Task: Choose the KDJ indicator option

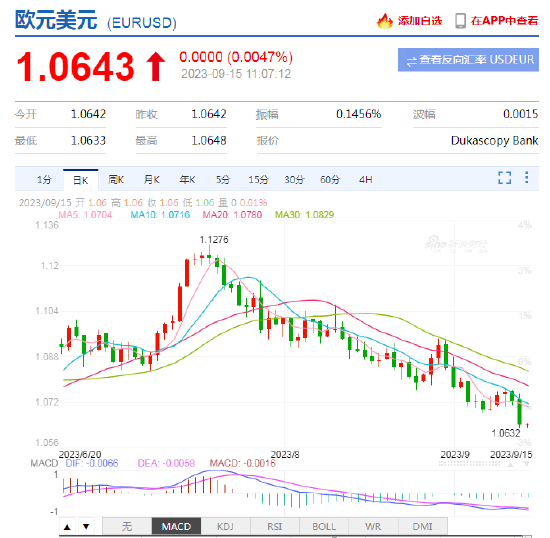Action: [225, 526]
